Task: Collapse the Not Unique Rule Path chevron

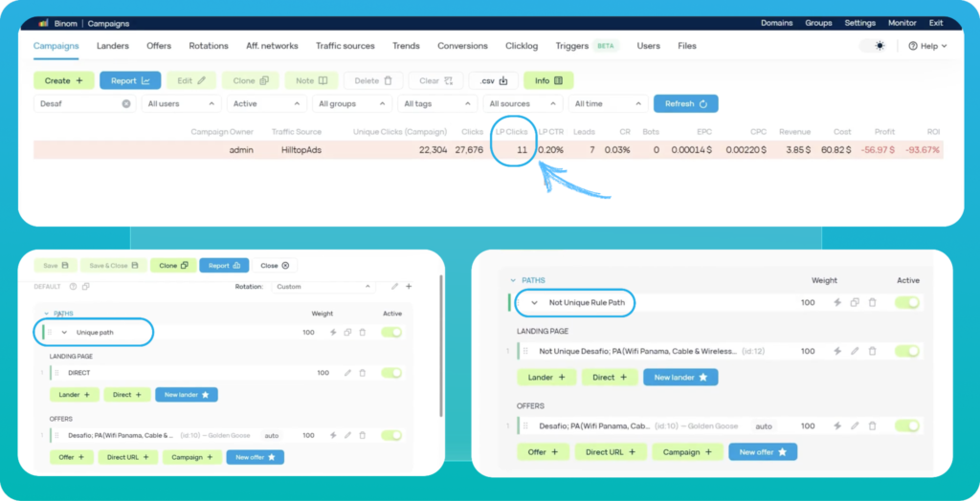Action: pyautogui.click(x=534, y=302)
